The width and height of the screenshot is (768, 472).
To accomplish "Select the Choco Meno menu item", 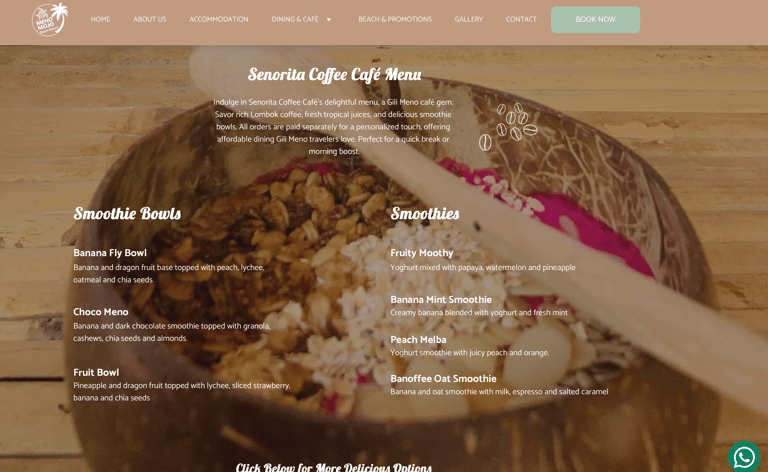I will coord(100,312).
